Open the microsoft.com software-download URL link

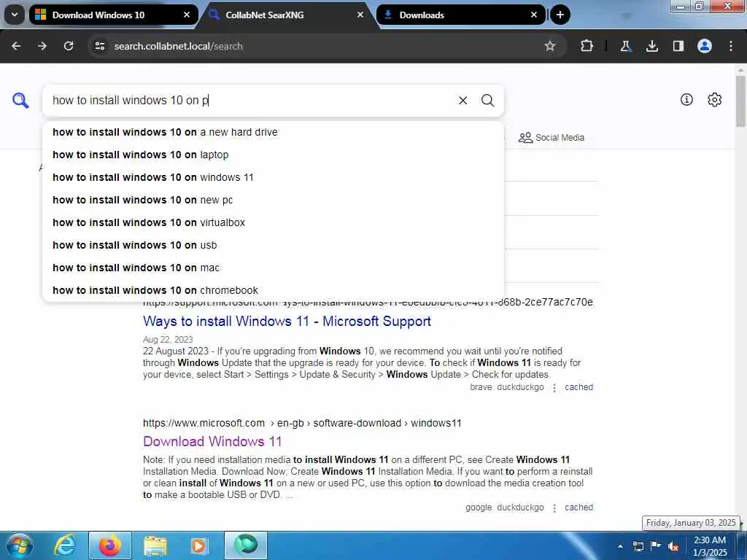pyautogui.click(x=302, y=423)
